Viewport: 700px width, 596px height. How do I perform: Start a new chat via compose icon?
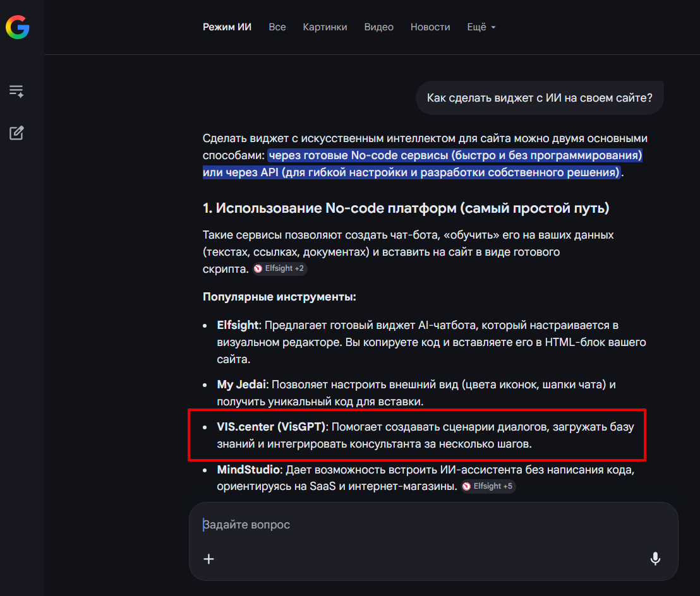pos(16,133)
